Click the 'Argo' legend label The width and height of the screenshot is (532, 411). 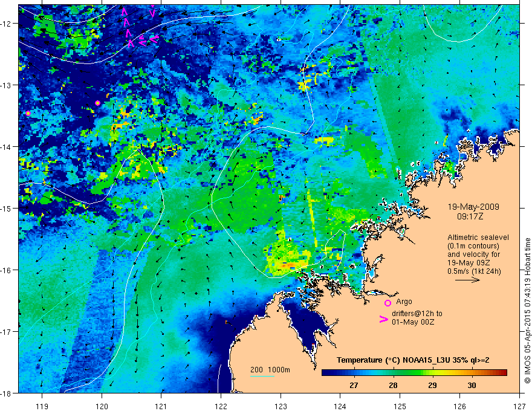[404, 302]
